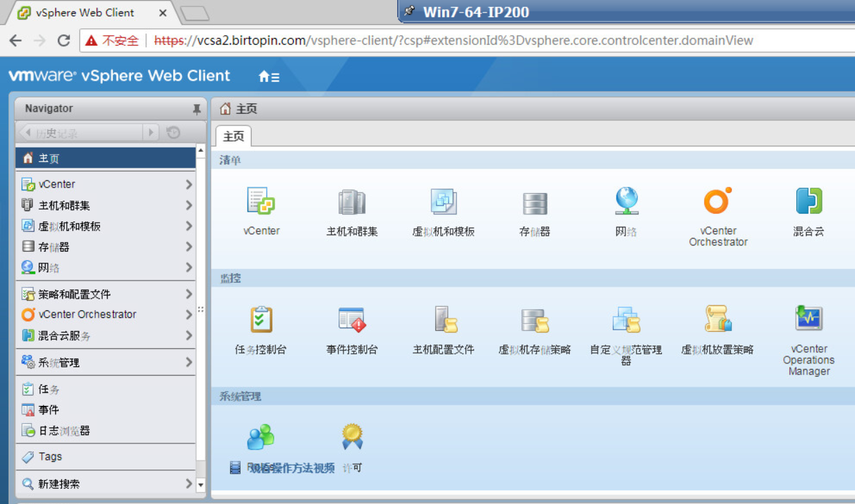Viewport: 855px width, 504px height.
Task: Open the 任务控制台 monitoring icon
Action: click(x=261, y=321)
